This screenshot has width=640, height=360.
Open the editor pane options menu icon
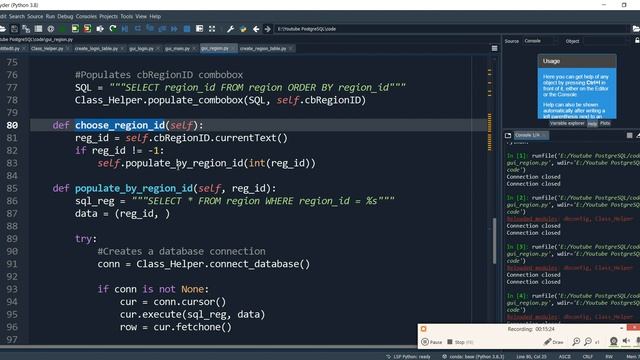(494, 49)
